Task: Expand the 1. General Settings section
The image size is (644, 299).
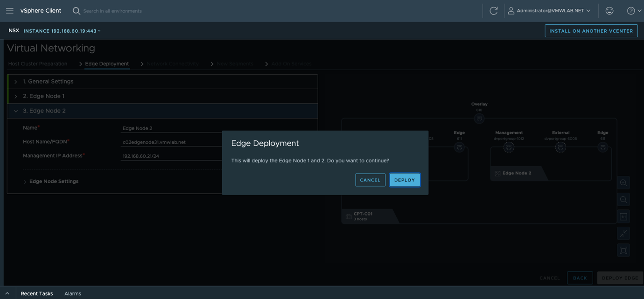Action: click(x=163, y=82)
